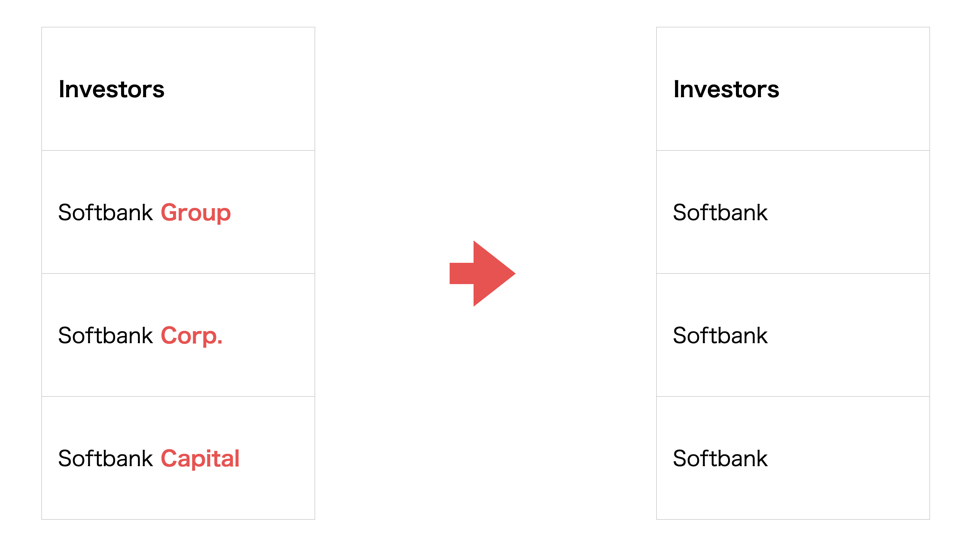Click the red right-pointing arrow
980x551 pixels.
[x=483, y=273]
